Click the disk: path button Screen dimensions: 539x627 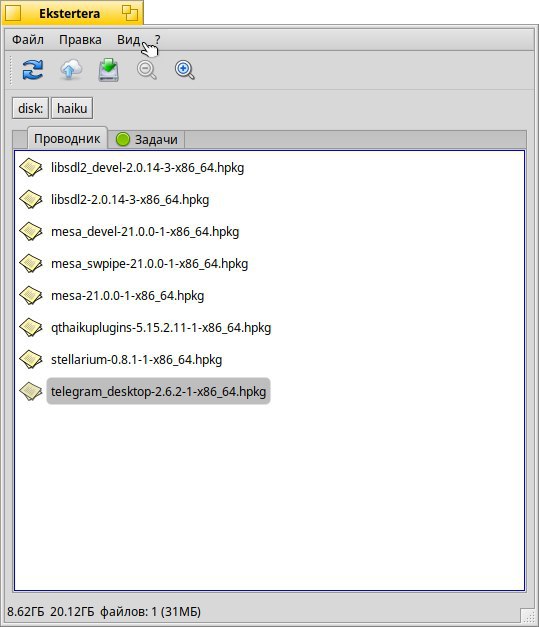pyautogui.click(x=30, y=108)
